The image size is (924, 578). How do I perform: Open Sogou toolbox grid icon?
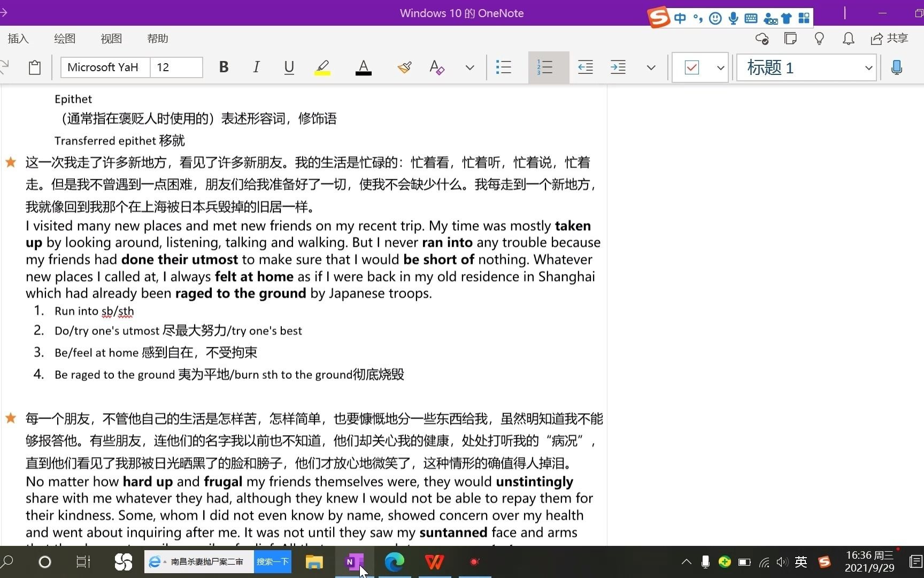(804, 19)
